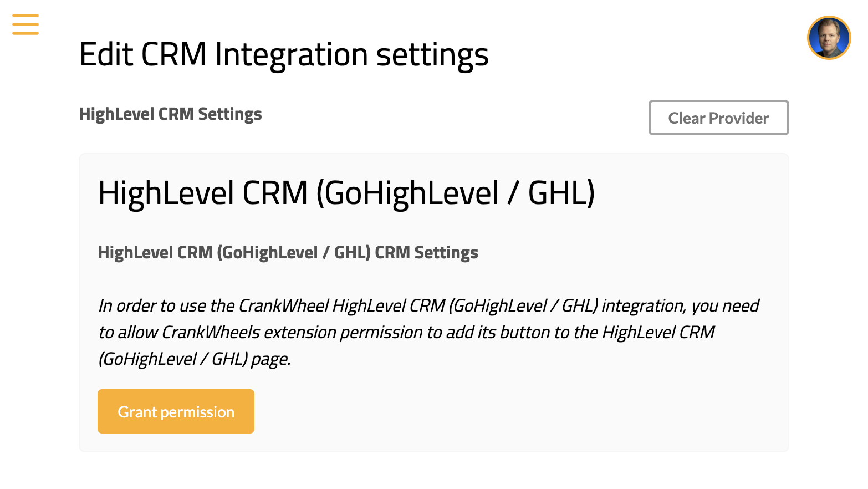Click 'GHL)' in the large card title
This screenshot has height=489, width=868.
pyautogui.click(x=561, y=193)
